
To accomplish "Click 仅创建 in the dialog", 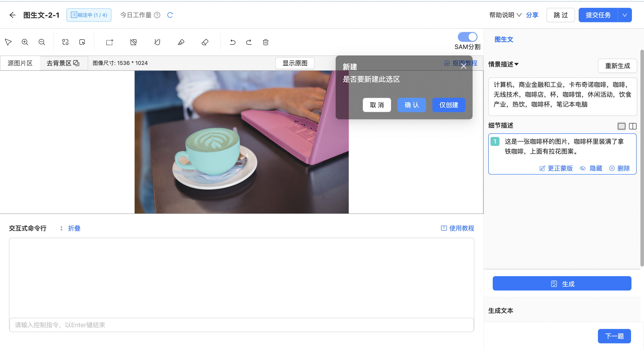I will (449, 105).
